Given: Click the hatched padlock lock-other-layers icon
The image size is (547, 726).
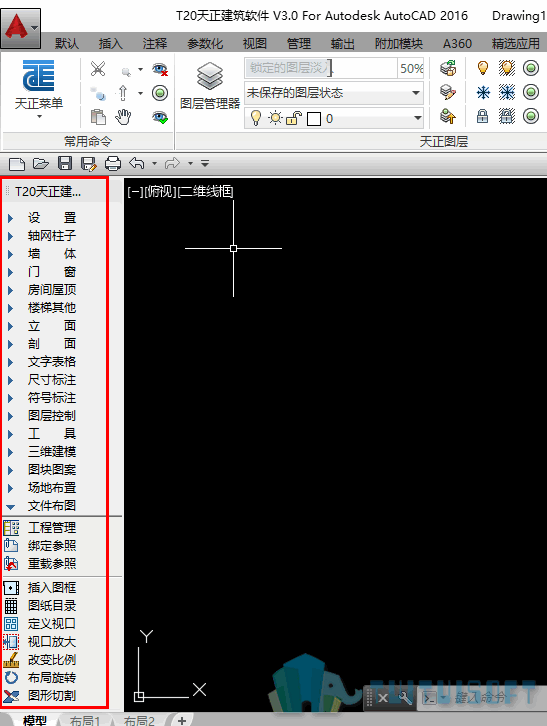Looking at the screenshot, I should pos(507,116).
